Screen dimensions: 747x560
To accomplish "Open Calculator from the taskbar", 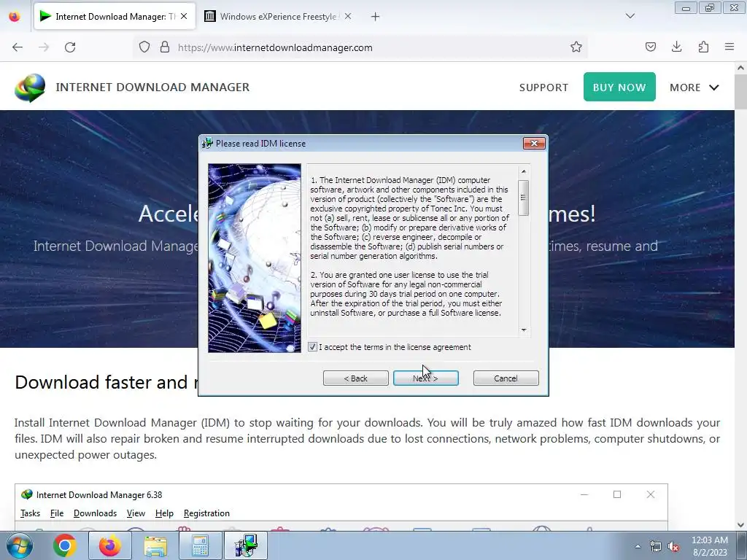I will click(x=200, y=545).
